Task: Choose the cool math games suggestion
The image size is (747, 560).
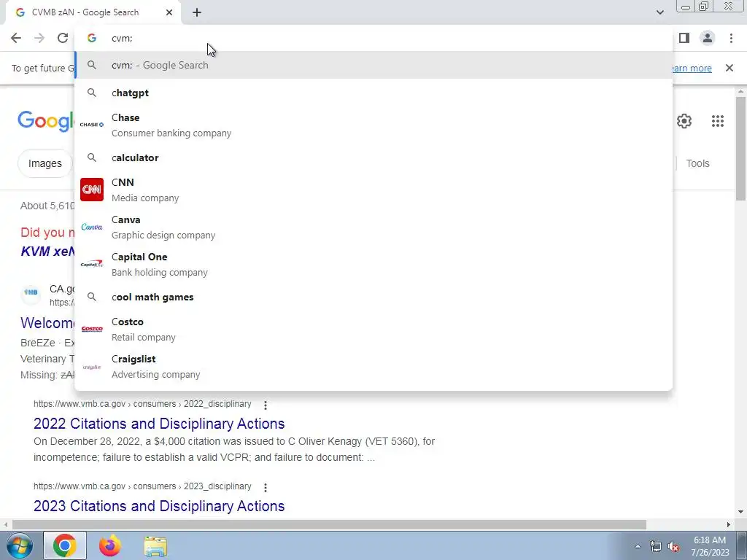Action: [373, 297]
